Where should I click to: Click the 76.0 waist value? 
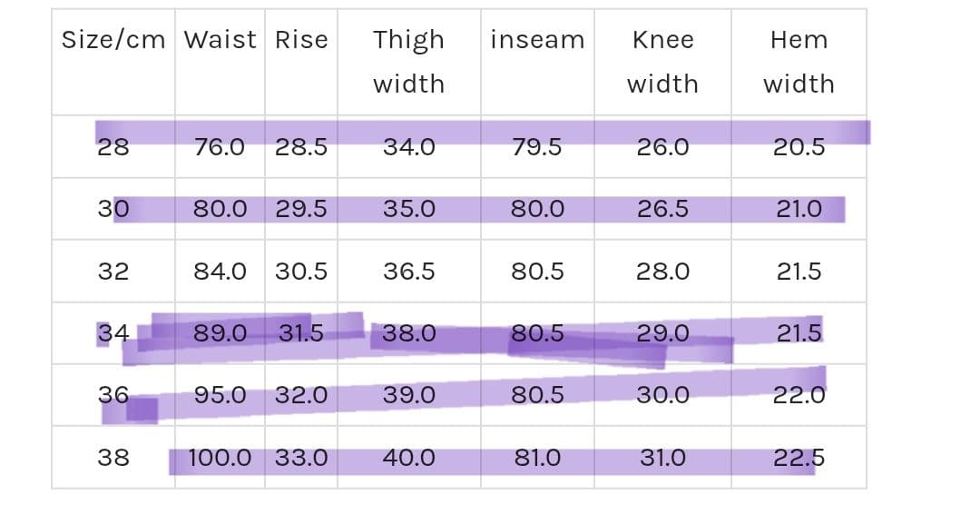coord(220,147)
